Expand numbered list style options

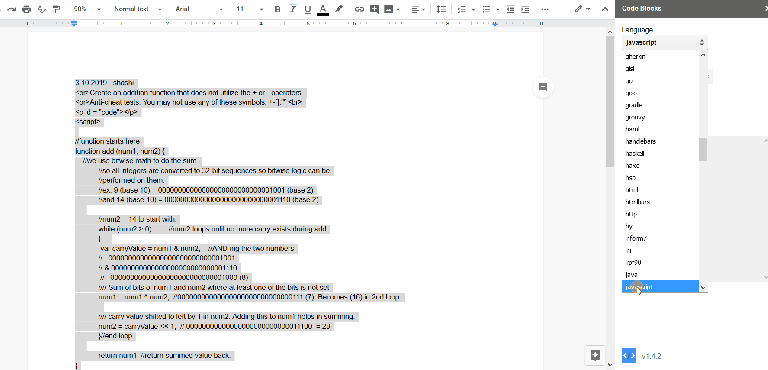coord(473,9)
